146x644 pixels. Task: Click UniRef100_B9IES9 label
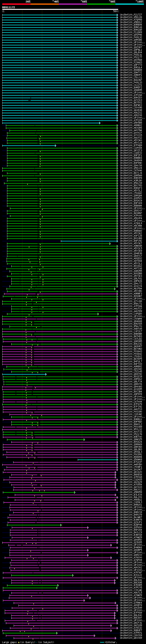(x=131, y=376)
